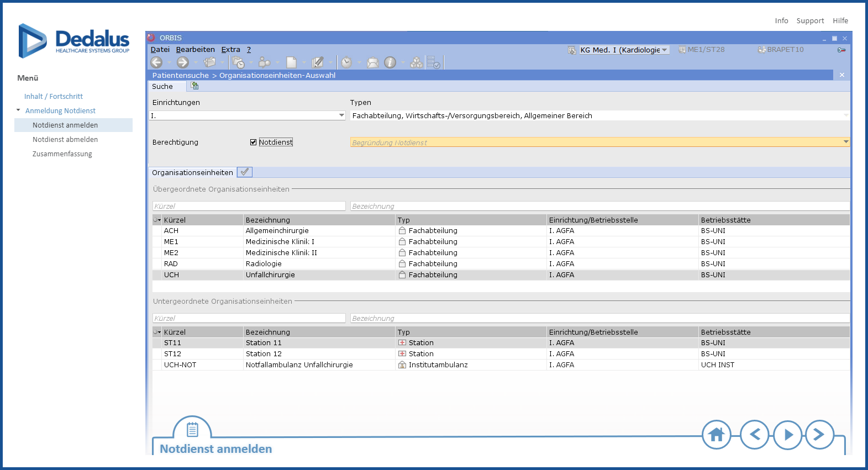The width and height of the screenshot is (868, 470).
Task: Select the Suche tab
Action: [x=162, y=86]
